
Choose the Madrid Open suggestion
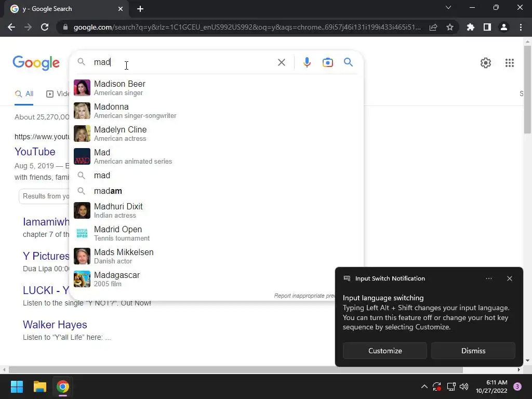tap(216, 233)
